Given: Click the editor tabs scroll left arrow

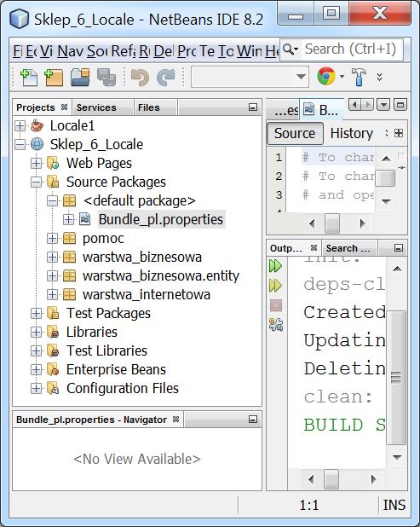Looking at the screenshot, I should click(355, 105).
